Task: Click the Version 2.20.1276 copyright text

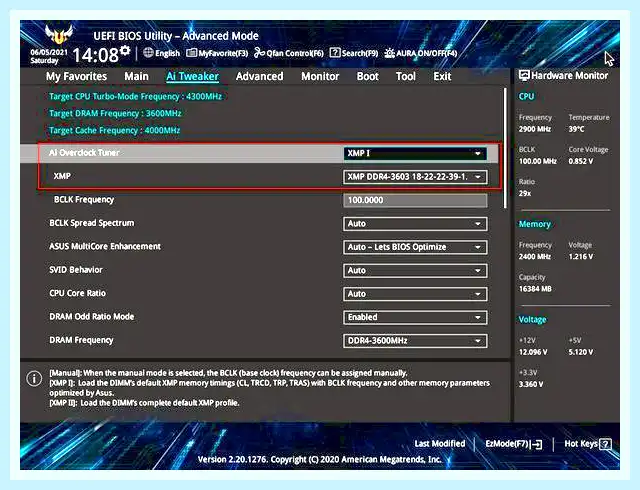Action: 320,459
